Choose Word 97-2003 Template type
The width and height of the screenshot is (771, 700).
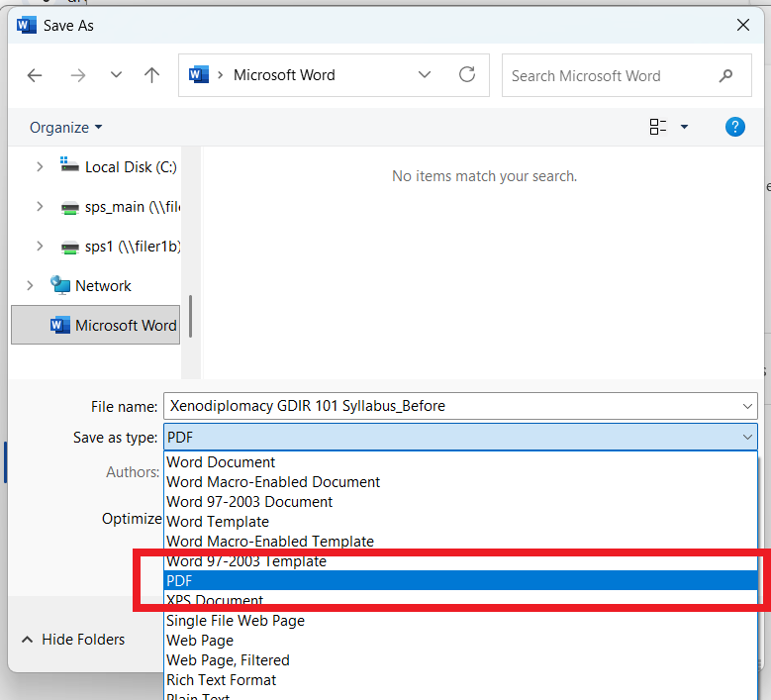[460, 561]
